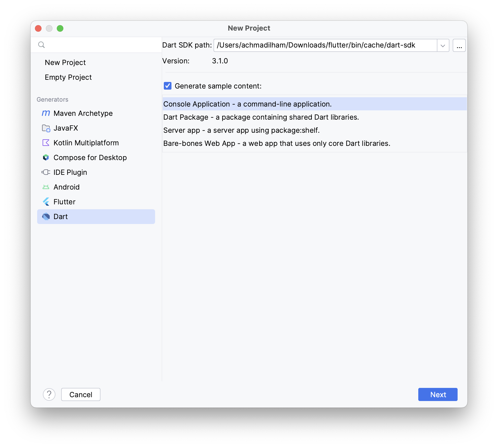Click the Android robot icon
Screen dimensions: 498x448
46,187
